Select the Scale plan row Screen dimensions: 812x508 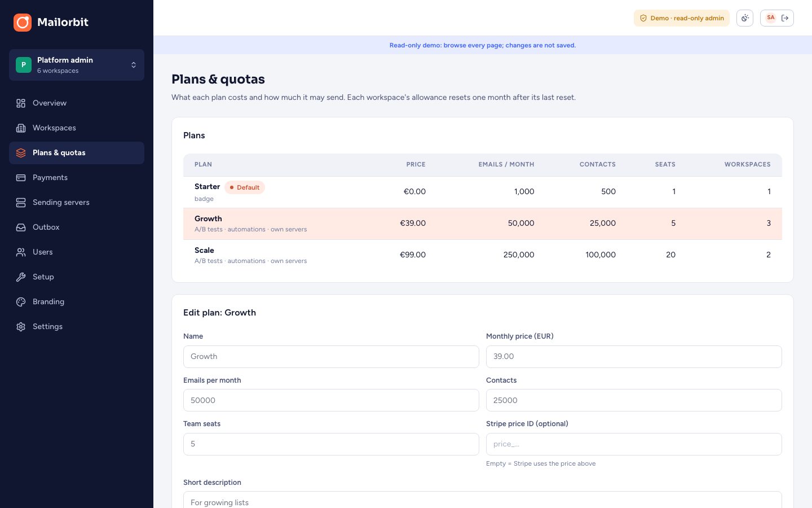pyautogui.click(x=483, y=256)
